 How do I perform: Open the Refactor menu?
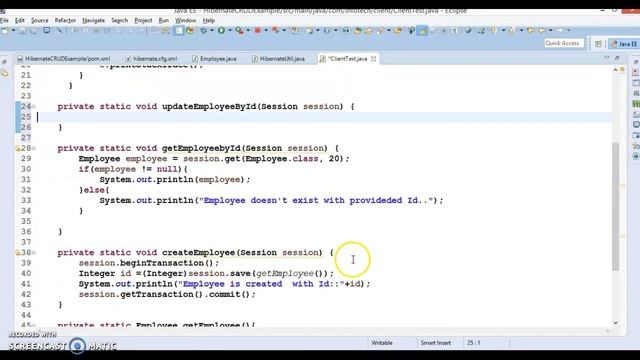[x=65, y=20]
